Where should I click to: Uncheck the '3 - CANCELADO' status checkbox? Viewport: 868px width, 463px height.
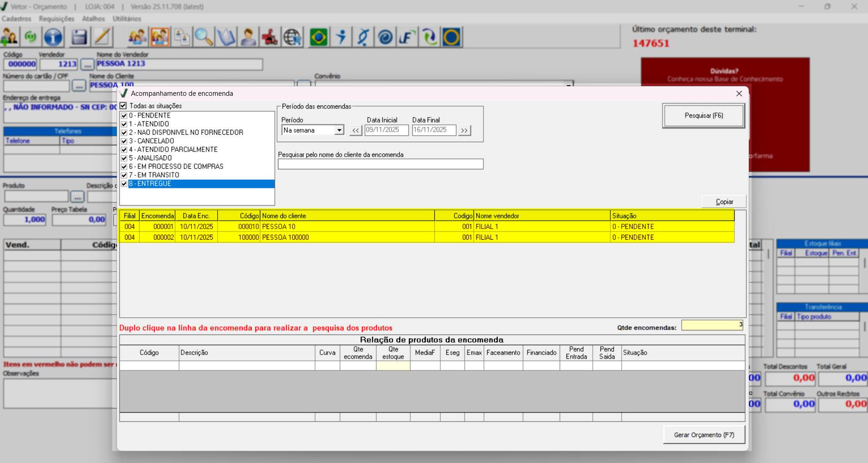124,141
